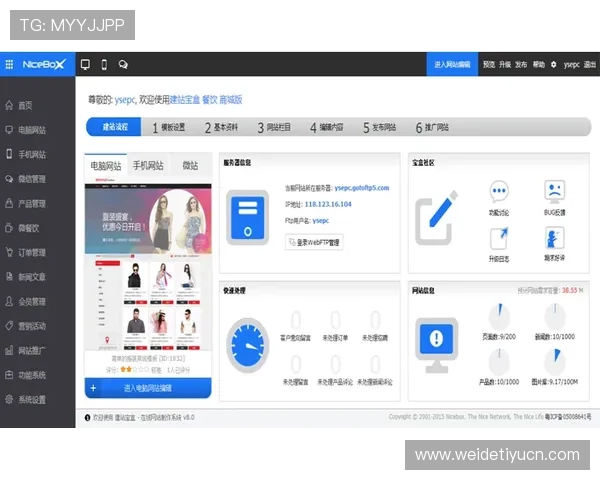Select step 6 推广网站
The width and height of the screenshot is (600, 480).
432,127
